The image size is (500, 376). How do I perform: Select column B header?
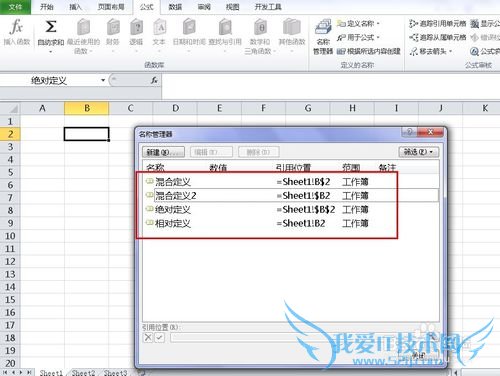[x=87, y=108]
